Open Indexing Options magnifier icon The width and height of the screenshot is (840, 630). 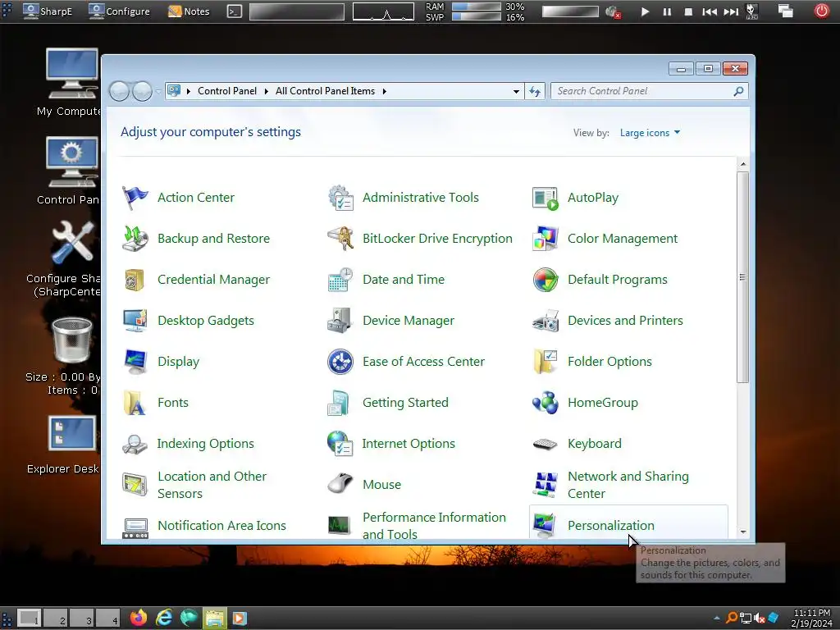(135, 444)
